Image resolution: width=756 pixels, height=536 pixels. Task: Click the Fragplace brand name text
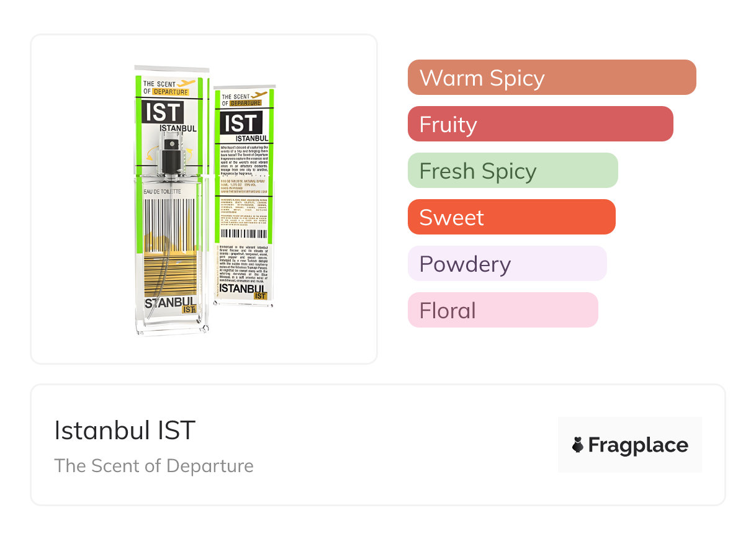[x=637, y=445]
